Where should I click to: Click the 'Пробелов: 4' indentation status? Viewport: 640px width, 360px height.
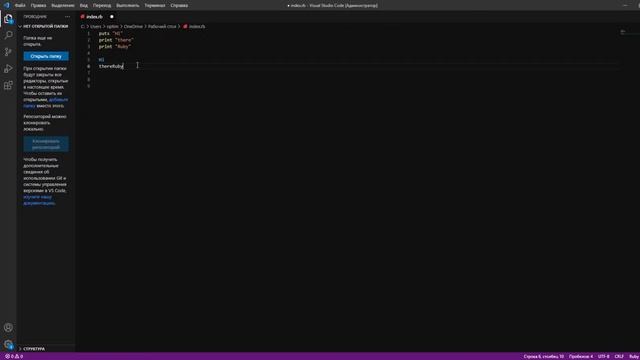pyautogui.click(x=581, y=356)
